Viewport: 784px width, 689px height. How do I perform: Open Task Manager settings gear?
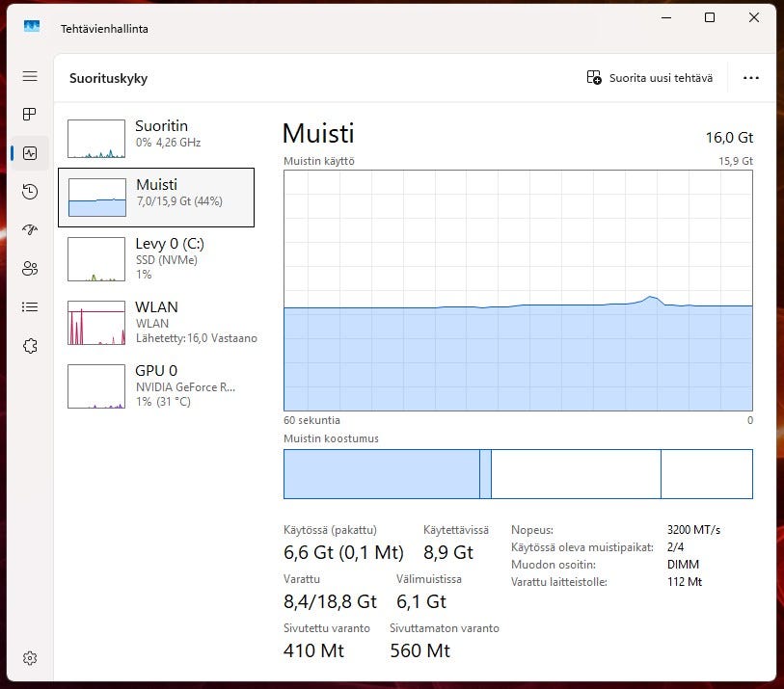click(x=30, y=658)
